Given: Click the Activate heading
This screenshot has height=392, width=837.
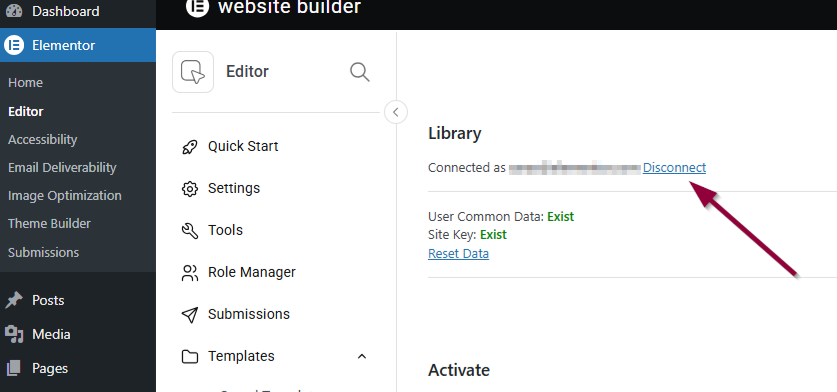Looking at the screenshot, I should [459, 370].
